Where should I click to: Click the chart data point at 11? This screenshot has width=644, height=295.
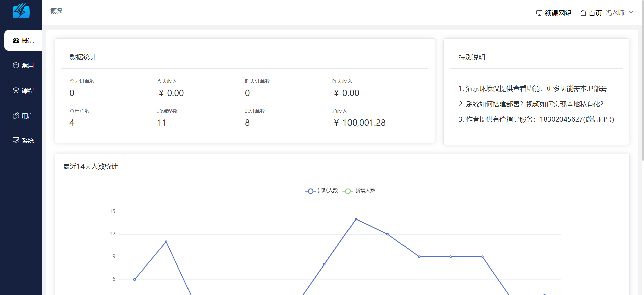[166, 242]
